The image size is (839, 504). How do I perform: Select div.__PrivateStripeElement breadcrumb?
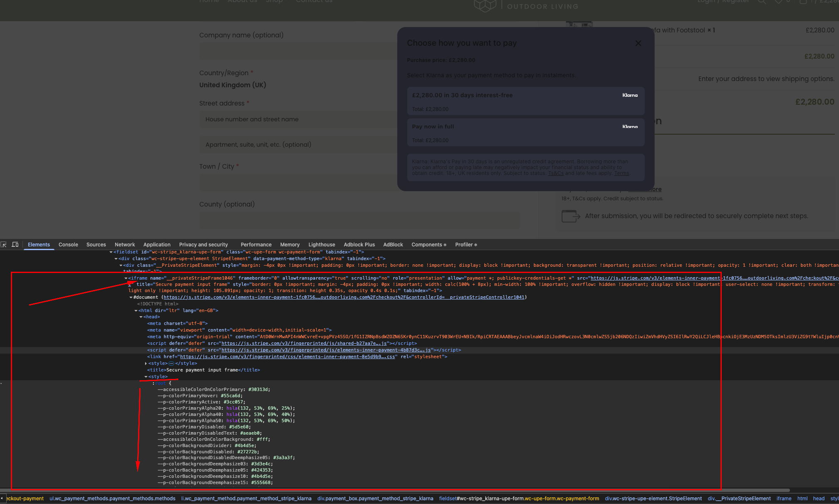click(x=739, y=499)
